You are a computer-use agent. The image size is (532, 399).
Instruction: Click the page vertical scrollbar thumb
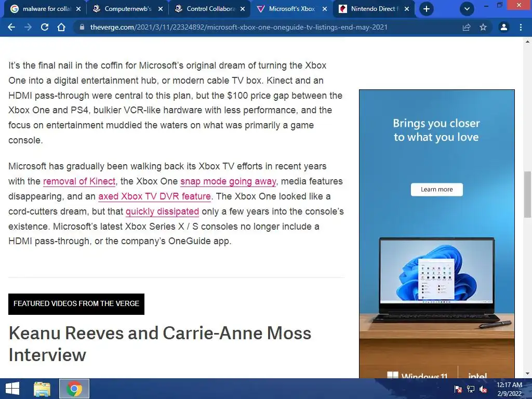click(527, 194)
